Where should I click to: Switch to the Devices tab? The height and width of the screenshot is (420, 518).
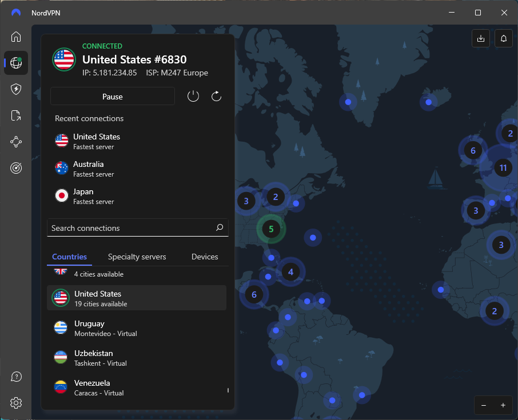point(205,257)
